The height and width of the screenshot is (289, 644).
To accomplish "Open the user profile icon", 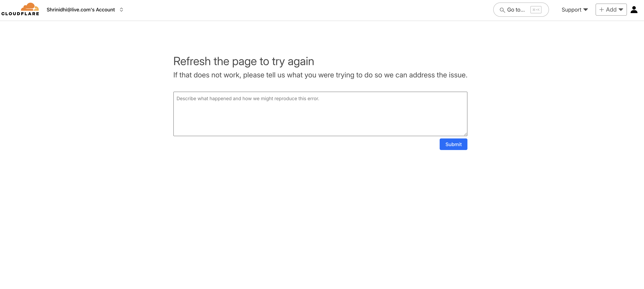I will 634,10.
